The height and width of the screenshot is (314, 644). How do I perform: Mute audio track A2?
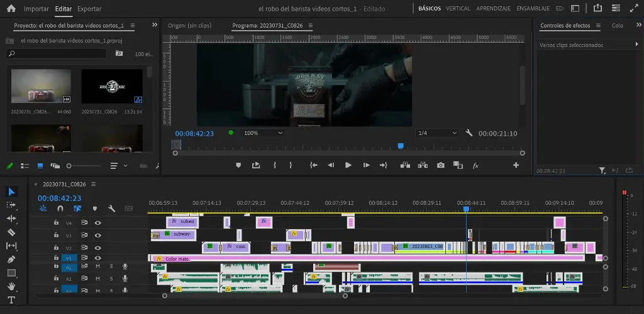(97, 278)
